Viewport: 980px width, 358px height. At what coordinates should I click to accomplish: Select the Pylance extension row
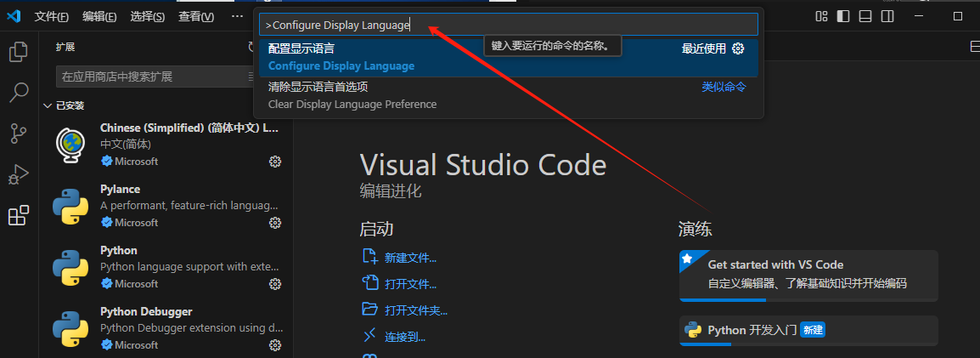pyautogui.click(x=166, y=206)
